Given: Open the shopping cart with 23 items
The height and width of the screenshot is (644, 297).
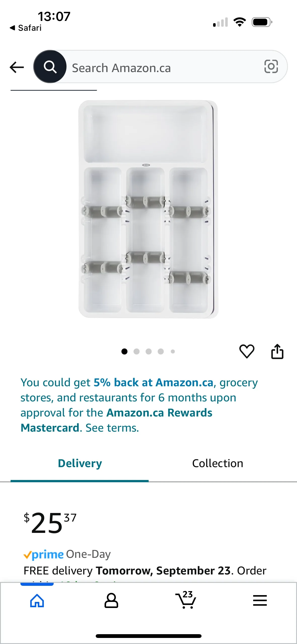Looking at the screenshot, I should 186,600.
